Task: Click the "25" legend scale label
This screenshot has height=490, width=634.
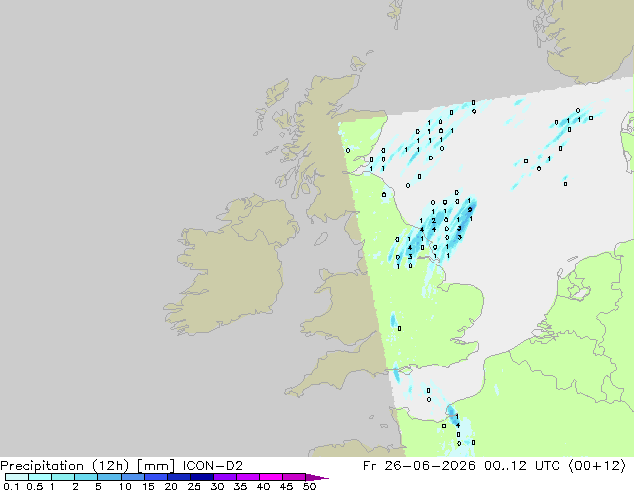Action: 194,486
